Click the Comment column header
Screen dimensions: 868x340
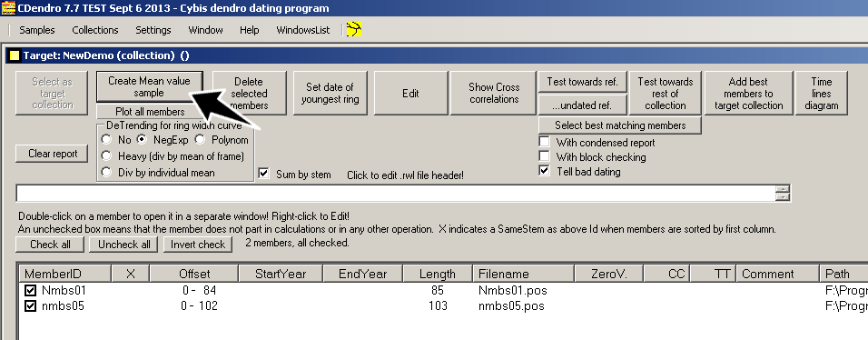pyautogui.click(x=777, y=274)
